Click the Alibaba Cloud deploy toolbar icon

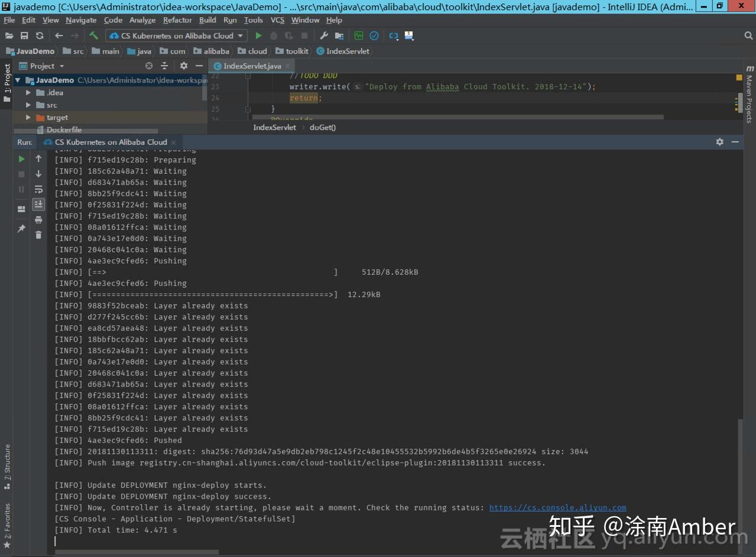coord(409,35)
